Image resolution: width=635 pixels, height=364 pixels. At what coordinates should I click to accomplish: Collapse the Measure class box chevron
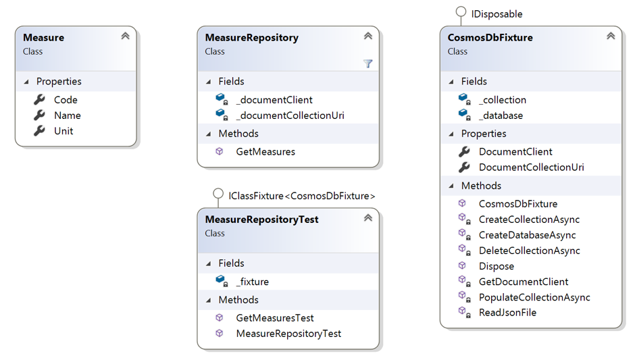click(x=125, y=36)
